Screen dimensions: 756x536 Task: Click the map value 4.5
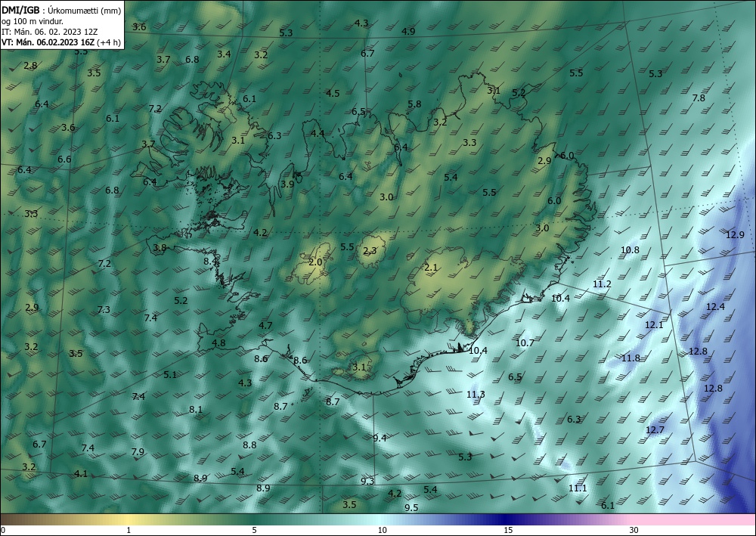[333, 94]
